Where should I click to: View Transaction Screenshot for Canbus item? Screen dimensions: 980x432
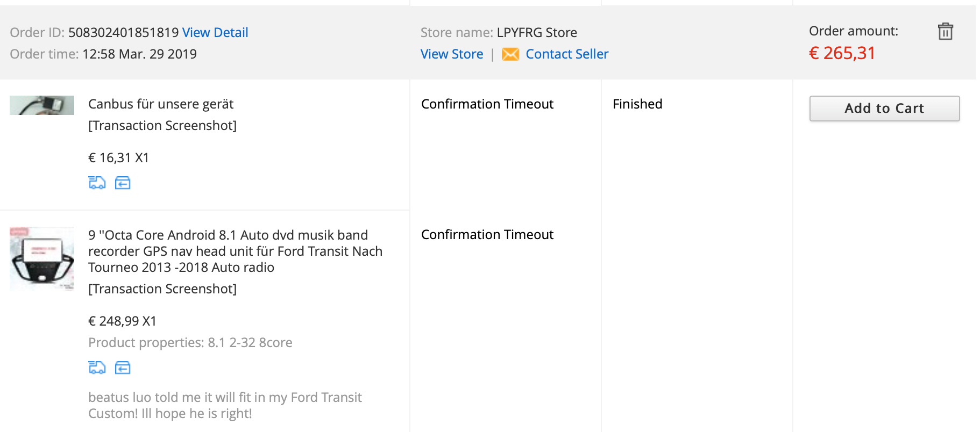pyautogui.click(x=162, y=125)
